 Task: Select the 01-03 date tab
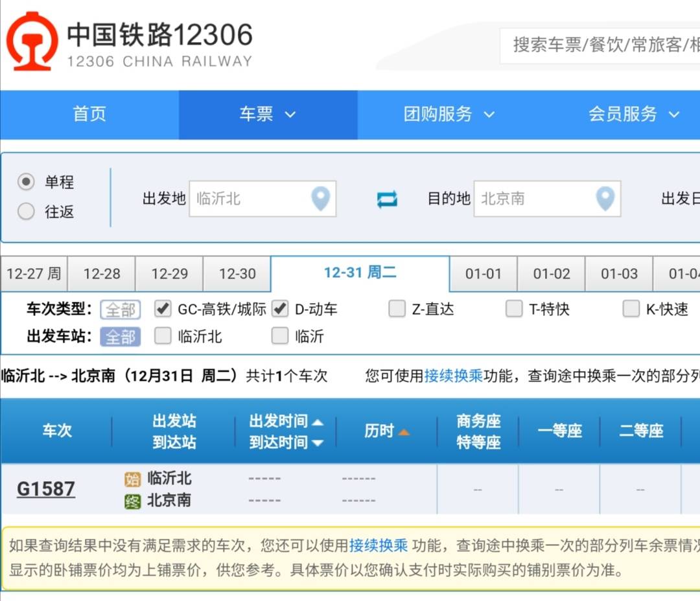(x=619, y=273)
